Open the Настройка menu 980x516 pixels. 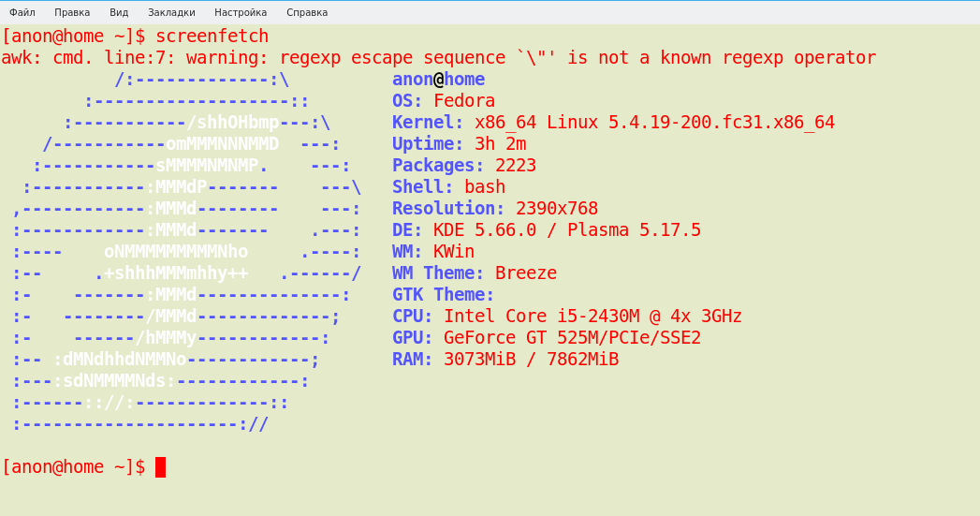click(241, 12)
